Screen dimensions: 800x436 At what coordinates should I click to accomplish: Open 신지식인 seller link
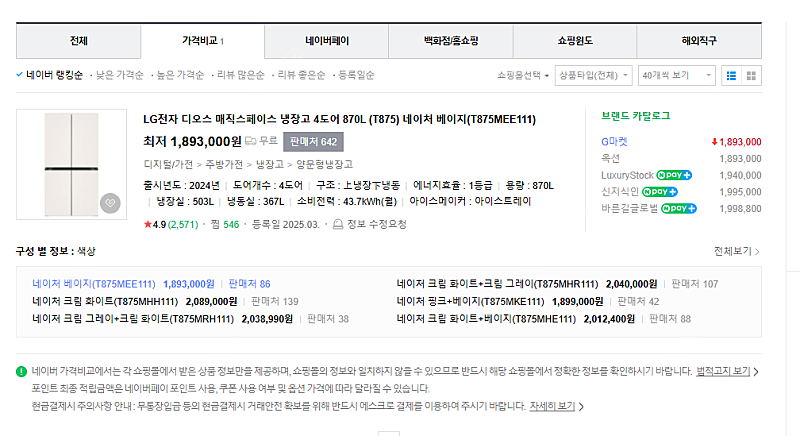pyautogui.click(x=620, y=192)
